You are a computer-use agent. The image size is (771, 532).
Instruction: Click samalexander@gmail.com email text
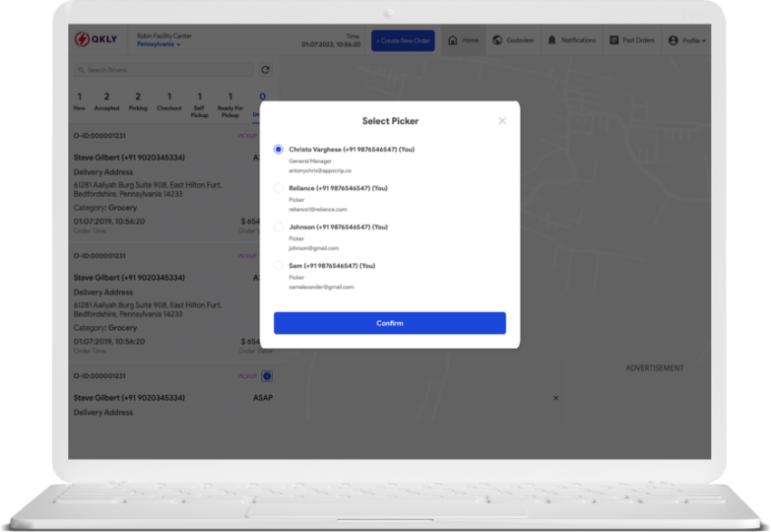[x=321, y=287]
